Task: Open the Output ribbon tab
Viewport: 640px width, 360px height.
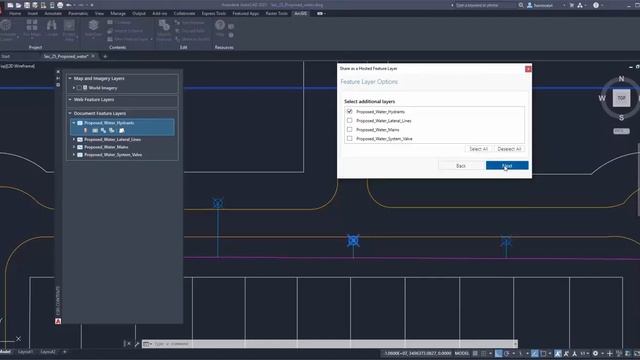Action: pyautogui.click(x=139, y=13)
